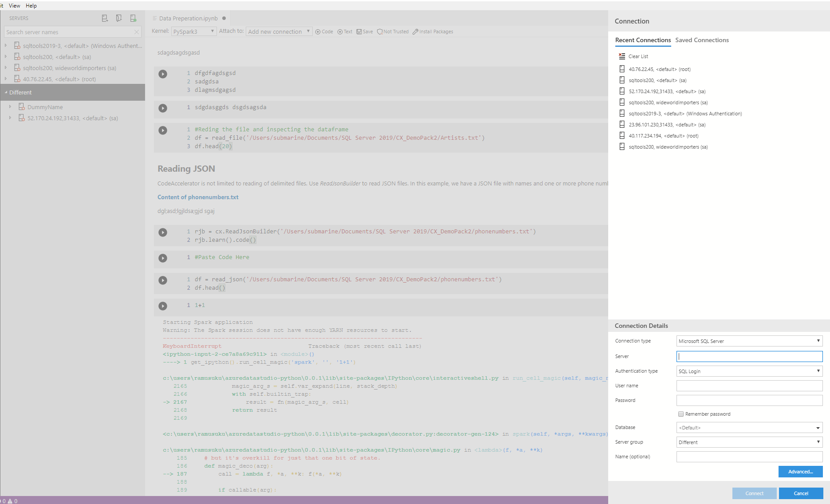This screenshot has height=504, width=830.
Task: Run the 1+1 code cell
Action: point(163,306)
